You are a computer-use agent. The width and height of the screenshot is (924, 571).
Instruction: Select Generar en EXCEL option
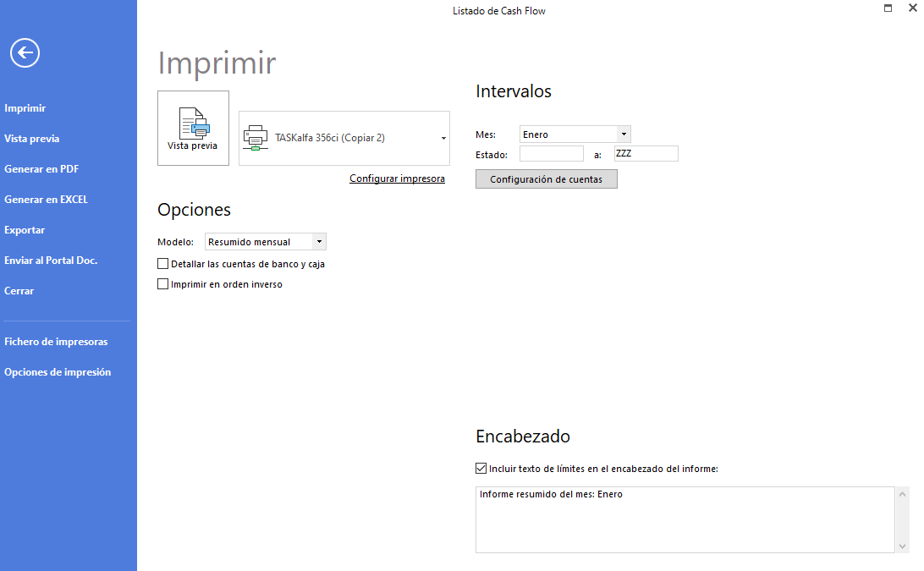pos(46,200)
